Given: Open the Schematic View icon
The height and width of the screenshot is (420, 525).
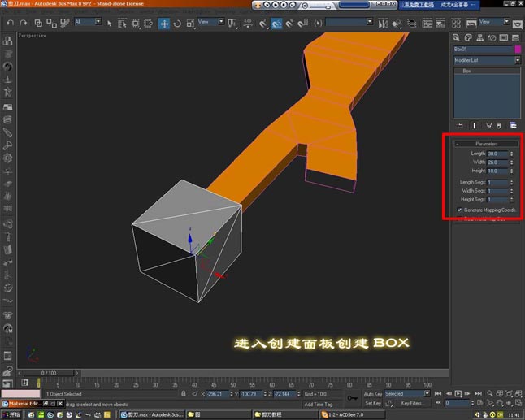Looking at the screenshot, I should coord(440,24).
